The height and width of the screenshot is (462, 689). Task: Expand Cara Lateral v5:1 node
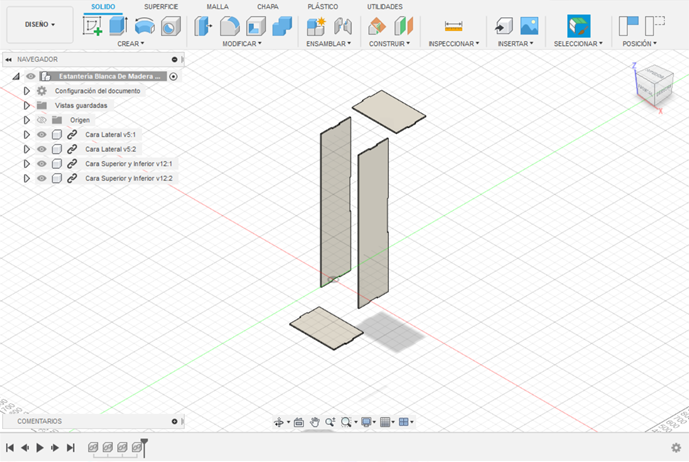tap(26, 135)
